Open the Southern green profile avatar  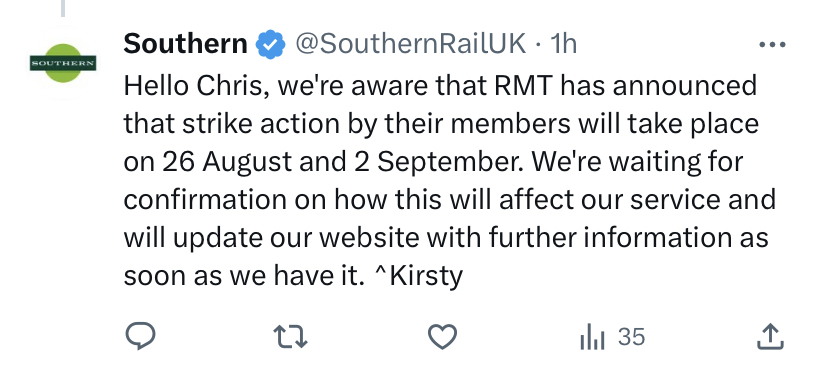63,63
